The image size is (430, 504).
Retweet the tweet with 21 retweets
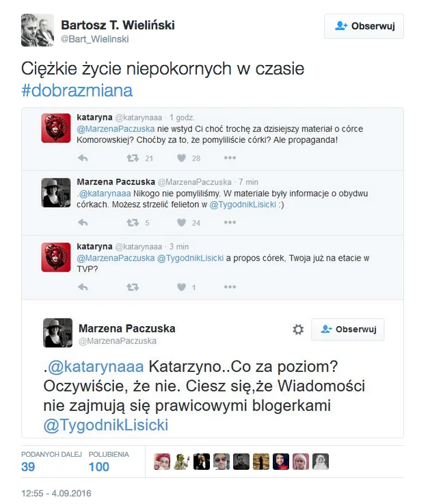click(x=133, y=158)
